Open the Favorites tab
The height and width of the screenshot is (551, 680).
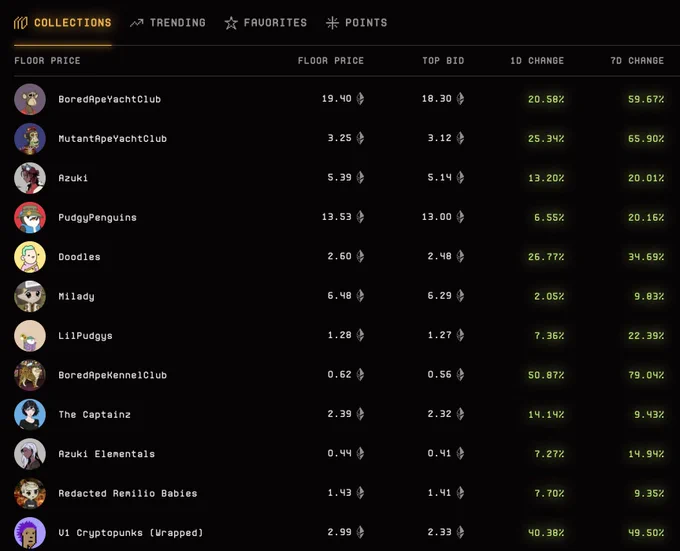[265, 23]
